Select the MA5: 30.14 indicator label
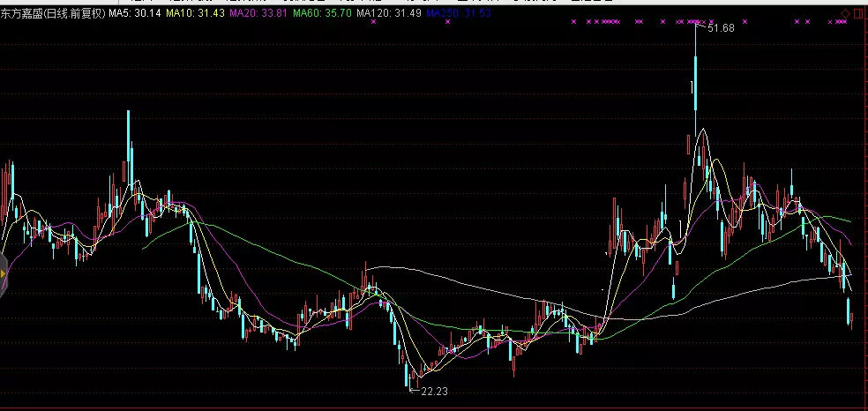The width and height of the screenshot is (868, 411). [x=135, y=14]
